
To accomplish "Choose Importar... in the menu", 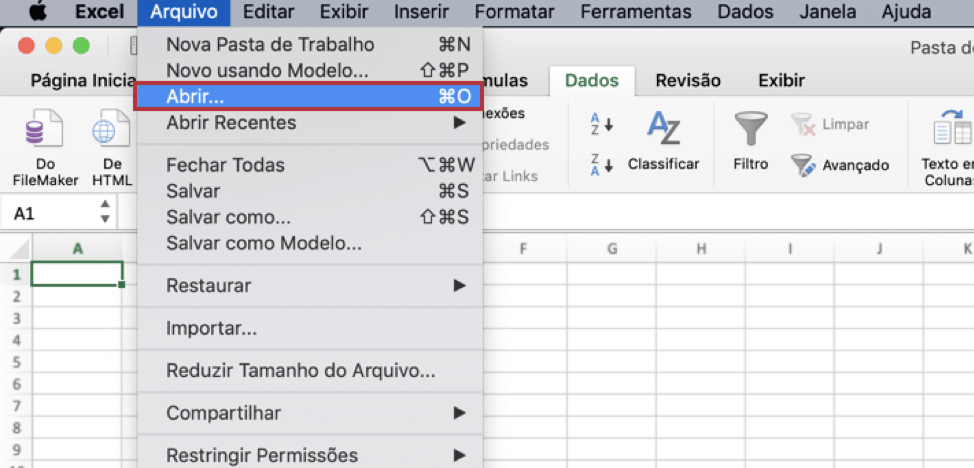I will point(211,328).
